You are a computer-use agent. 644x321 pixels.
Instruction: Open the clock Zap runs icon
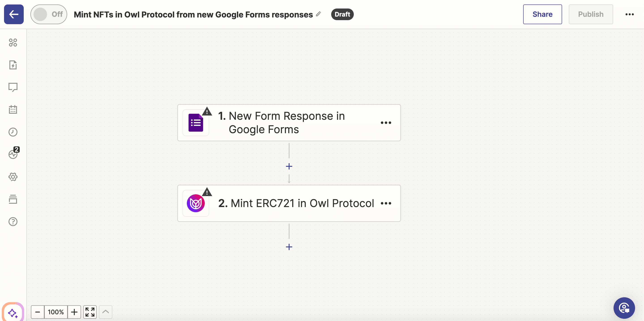(x=13, y=132)
